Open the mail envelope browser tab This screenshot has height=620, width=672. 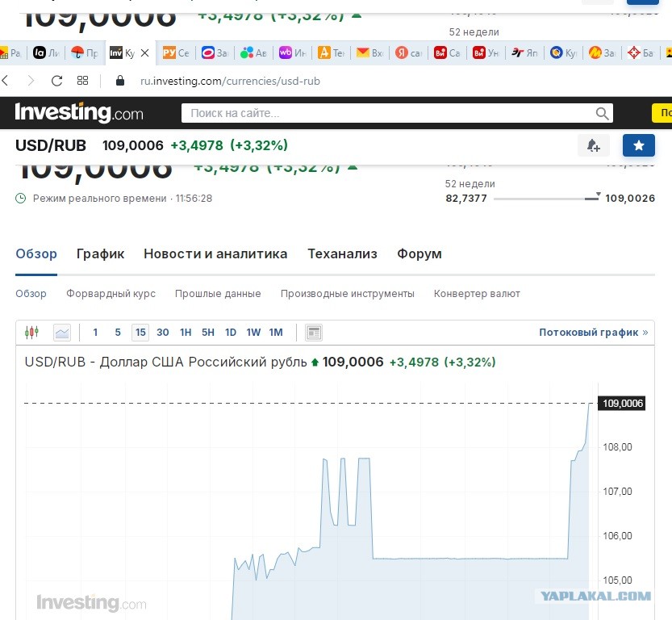pyautogui.click(x=369, y=52)
